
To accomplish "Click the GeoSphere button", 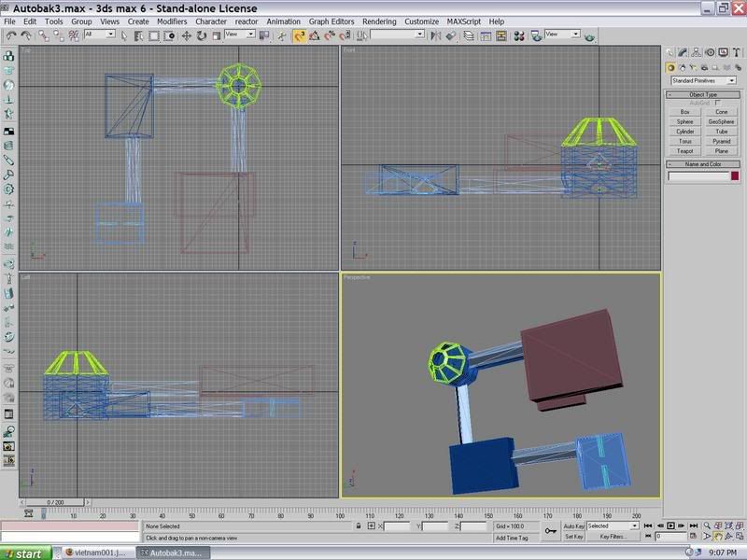I will pos(721,121).
